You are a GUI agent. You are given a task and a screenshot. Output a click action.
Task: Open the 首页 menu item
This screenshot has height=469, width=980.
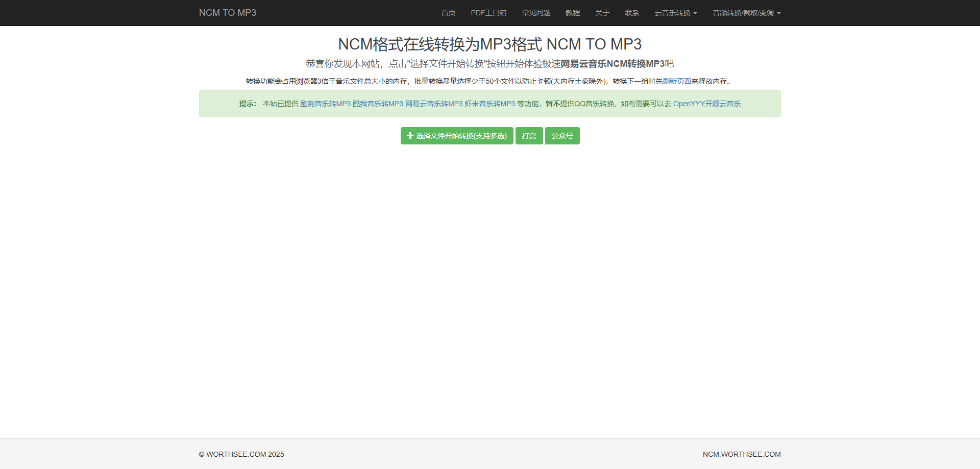click(x=448, y=13)
